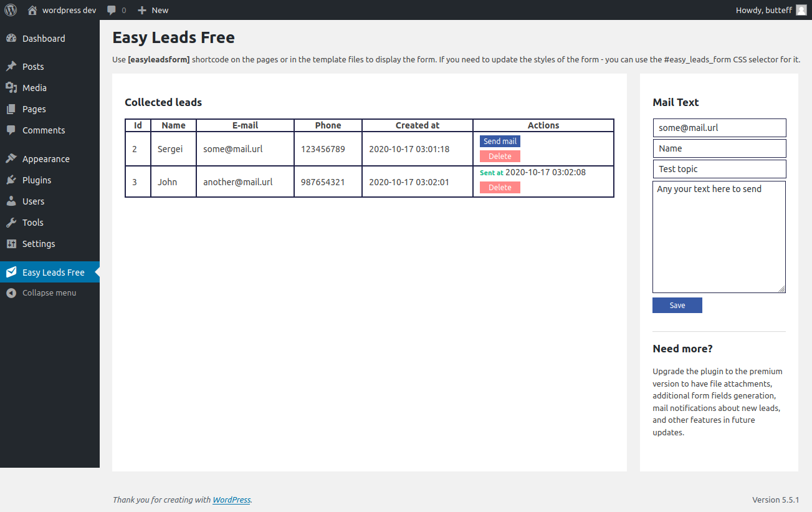Click the Id column header
Screen dimensions: 812x512
[x=138, y=125]
